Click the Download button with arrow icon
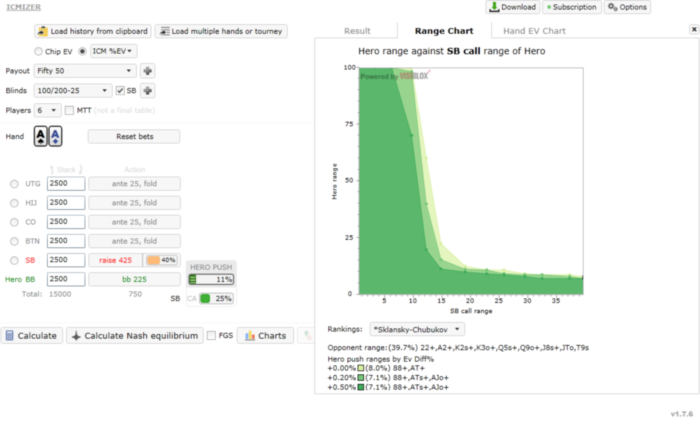700x426 pixels. [512, 7]
